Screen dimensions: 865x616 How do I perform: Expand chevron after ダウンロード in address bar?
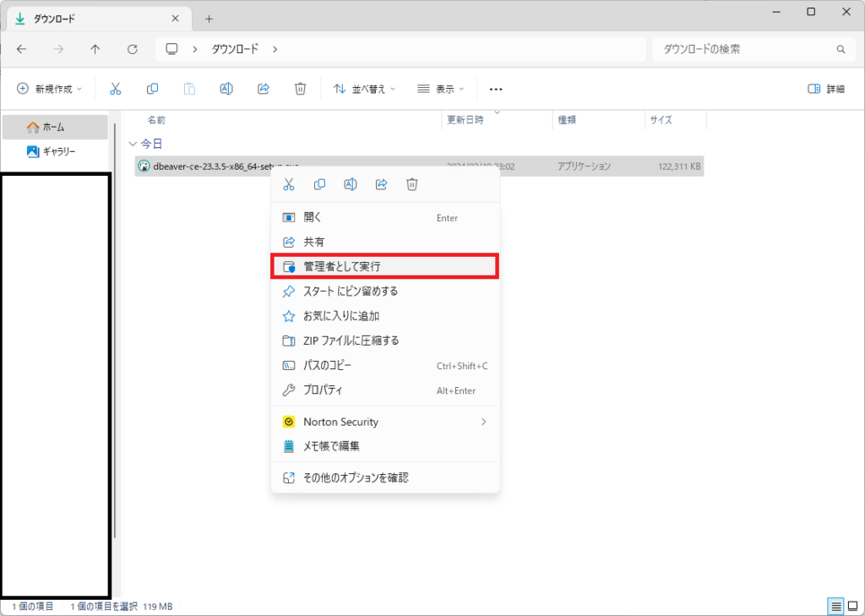pos(275,49)
